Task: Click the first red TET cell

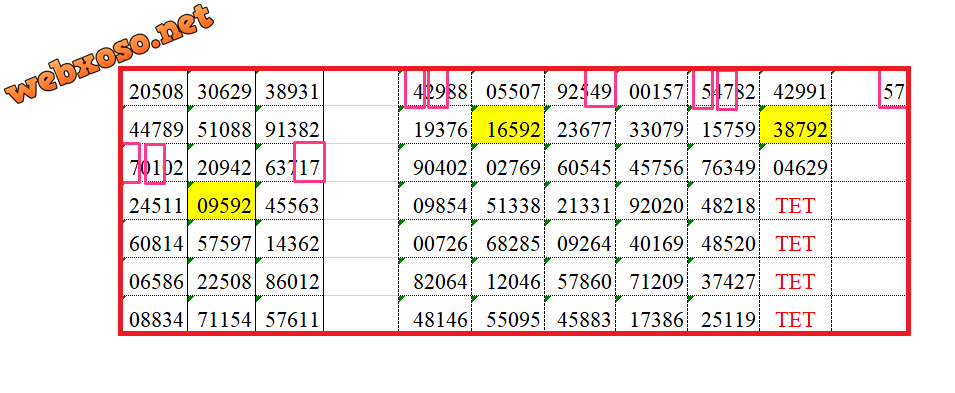Action: pyautogui.click(x=795, y=201)
